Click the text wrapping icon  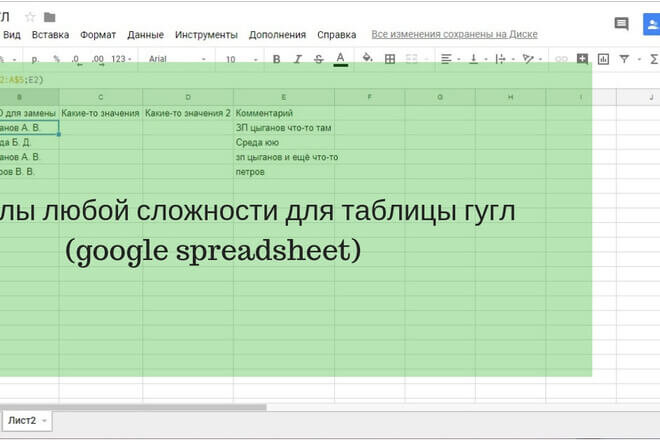point(500,59)
